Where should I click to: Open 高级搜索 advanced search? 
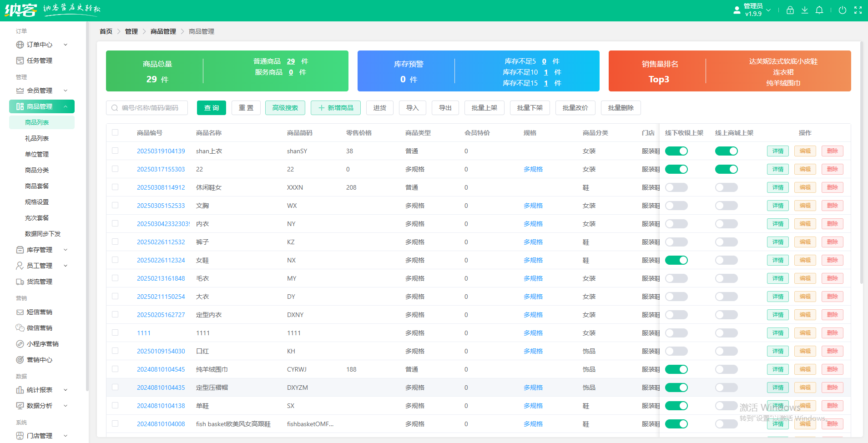pos(285,108)
